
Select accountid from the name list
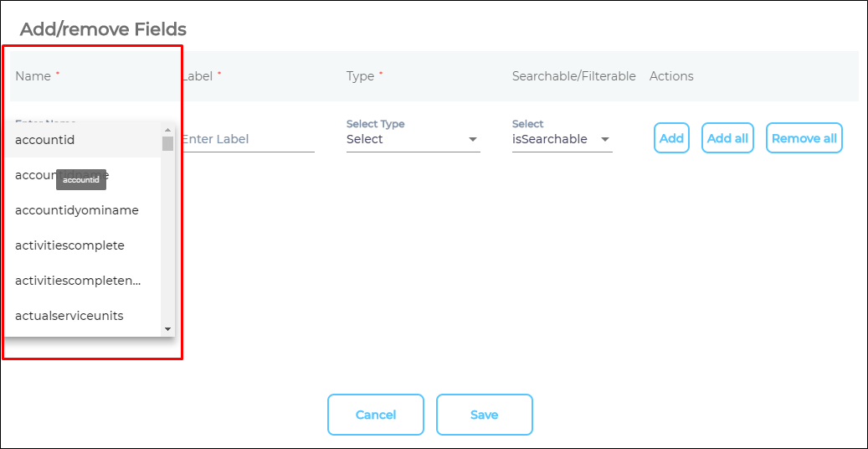pos(45,140)
